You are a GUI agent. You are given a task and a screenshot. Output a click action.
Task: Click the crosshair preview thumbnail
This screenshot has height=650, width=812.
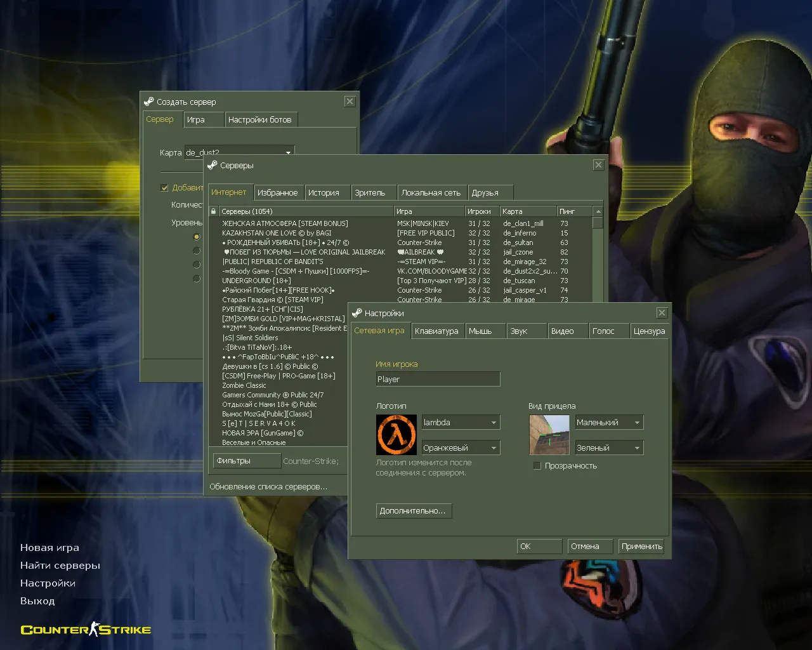tap(549, 434)
